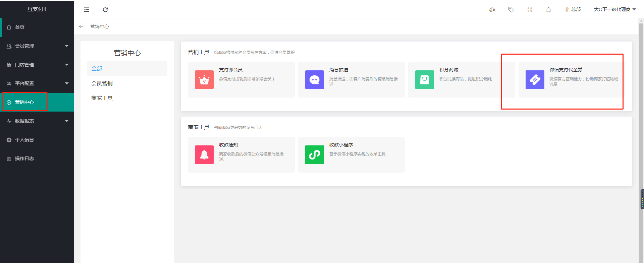Click the user icon next to 会员管理

[9, 46]
